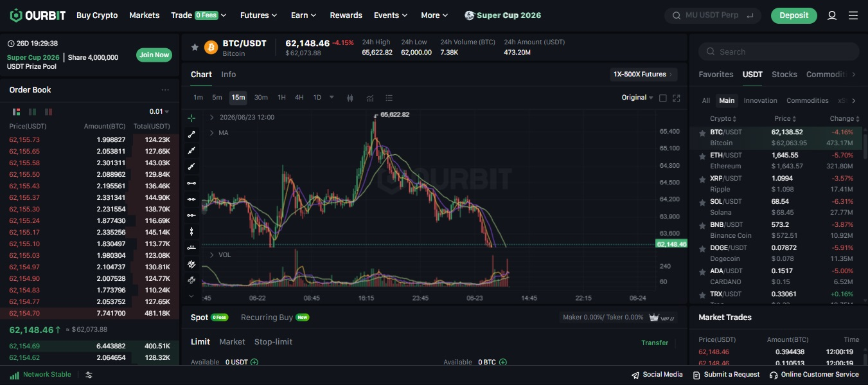Favorite ETH/USDT in market list
The width and height of the screenshot is (868, 385).
702,156
